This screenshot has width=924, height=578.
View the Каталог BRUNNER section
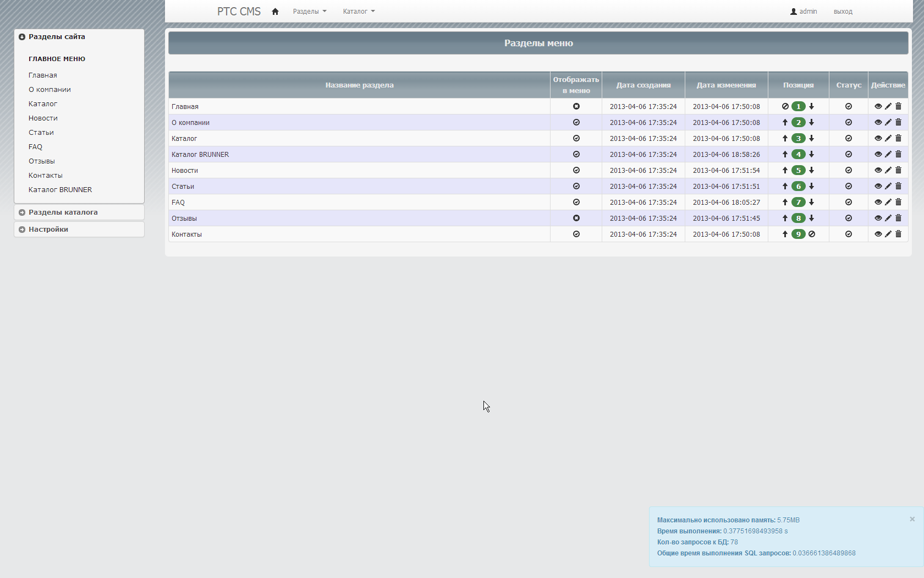(878, 154)
